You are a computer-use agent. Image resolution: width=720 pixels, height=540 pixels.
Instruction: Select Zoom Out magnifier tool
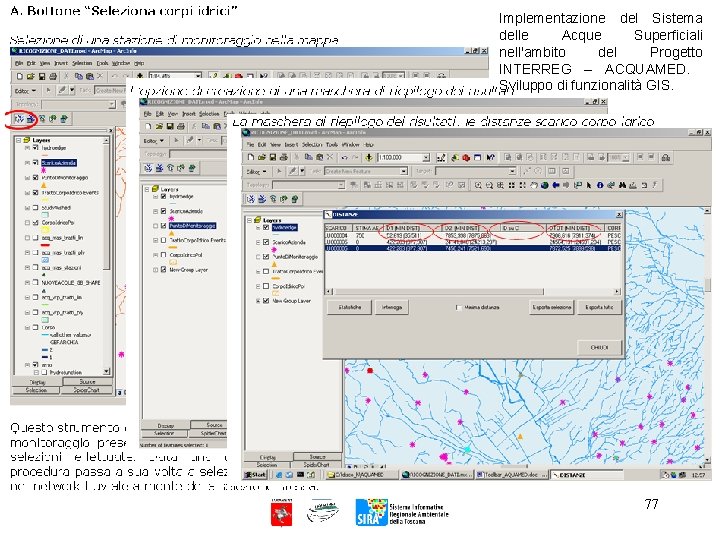click(489, 185)
